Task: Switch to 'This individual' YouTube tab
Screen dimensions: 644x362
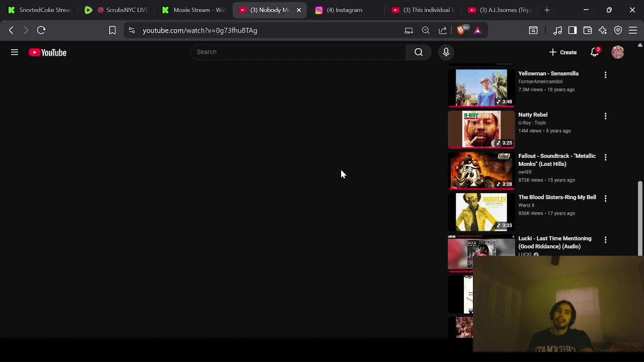Action: (423, 10)
